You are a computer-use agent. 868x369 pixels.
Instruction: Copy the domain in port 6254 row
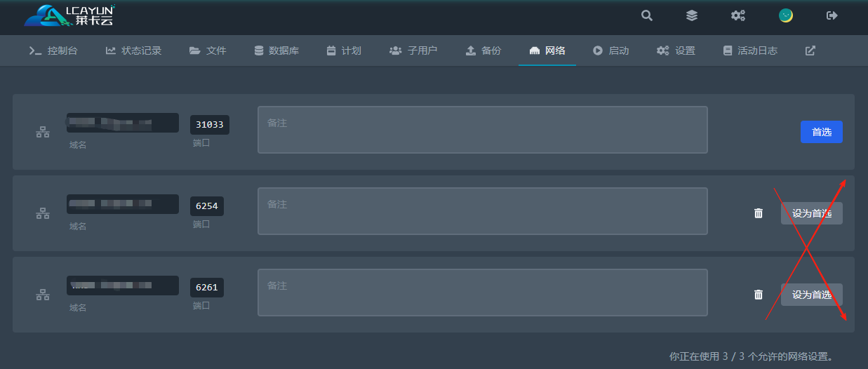[122, 204]
